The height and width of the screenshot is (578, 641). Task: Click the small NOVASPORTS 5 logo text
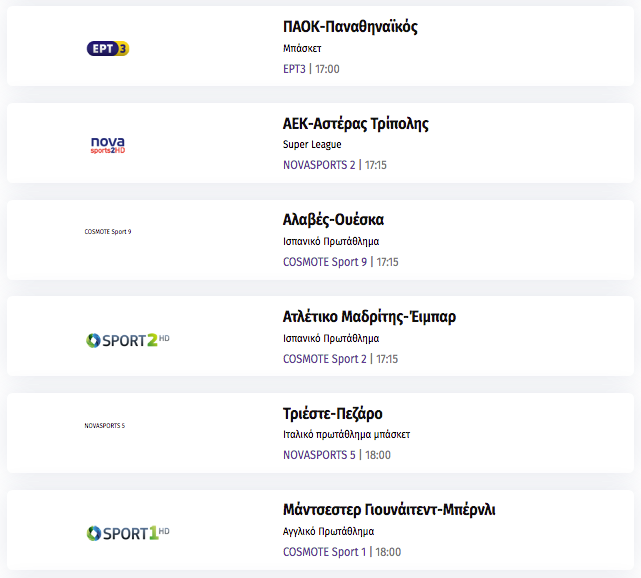(105, 426)
